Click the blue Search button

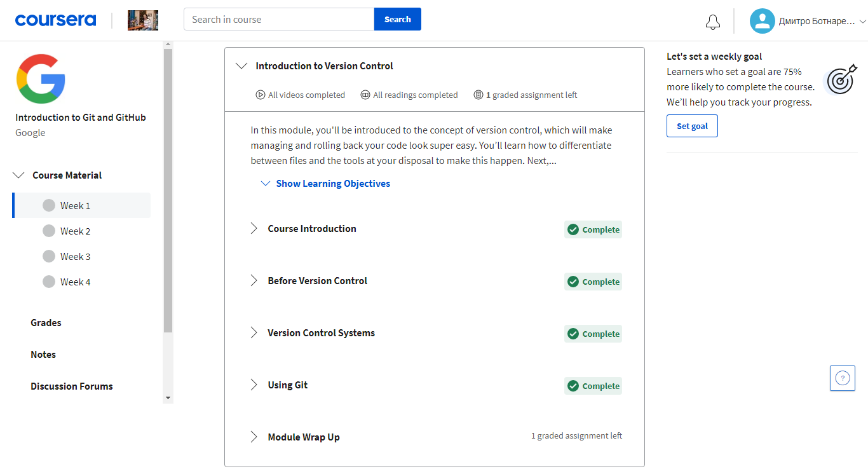(x=398, y=19)
